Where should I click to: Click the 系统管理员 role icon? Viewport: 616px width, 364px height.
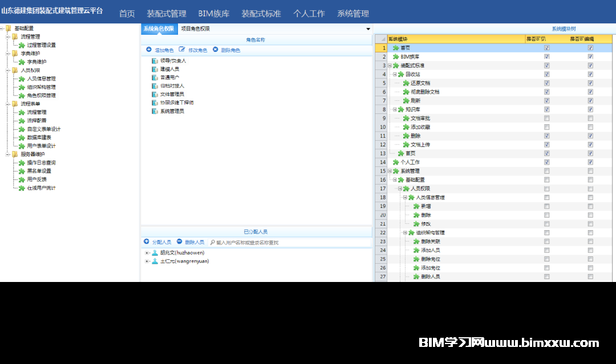155,111
